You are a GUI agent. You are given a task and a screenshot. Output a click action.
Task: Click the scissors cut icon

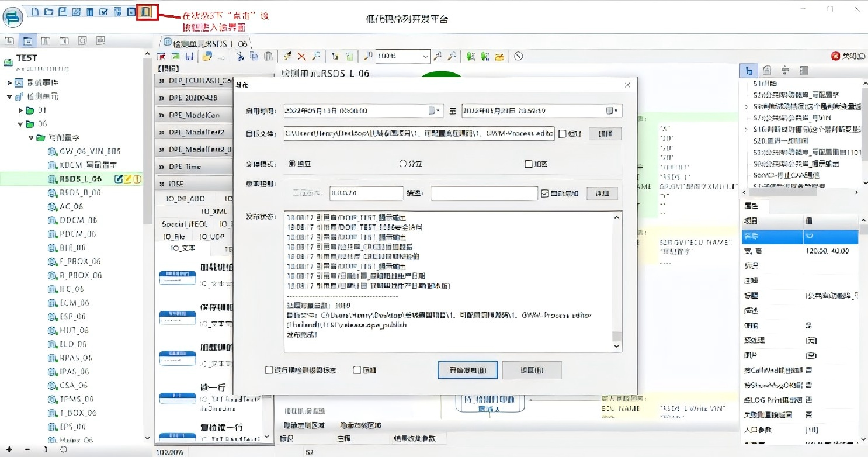click(x=239, y=57)
